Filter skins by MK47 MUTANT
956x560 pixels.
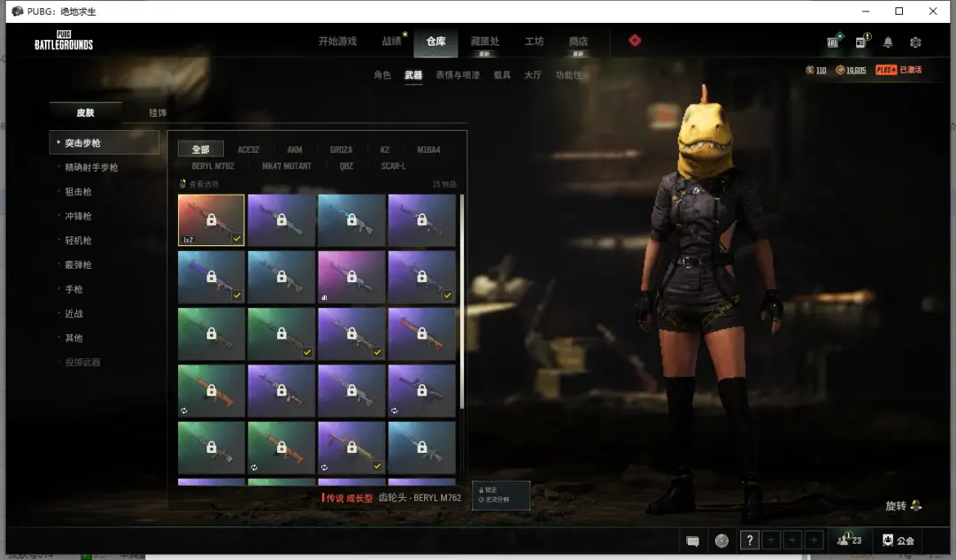pos(287,165)
